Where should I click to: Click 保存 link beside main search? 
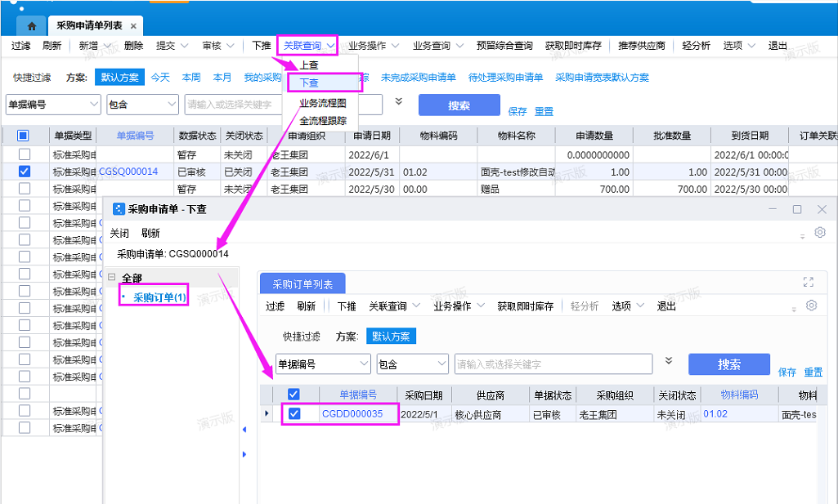tap(518, 112)
